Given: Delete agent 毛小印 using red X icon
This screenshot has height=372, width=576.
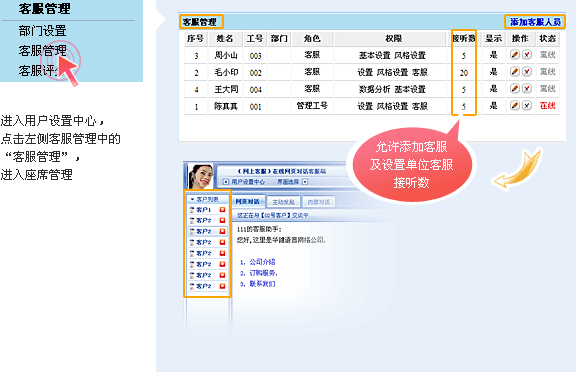Looking at the screenshot, I should [x=527, y=72].
